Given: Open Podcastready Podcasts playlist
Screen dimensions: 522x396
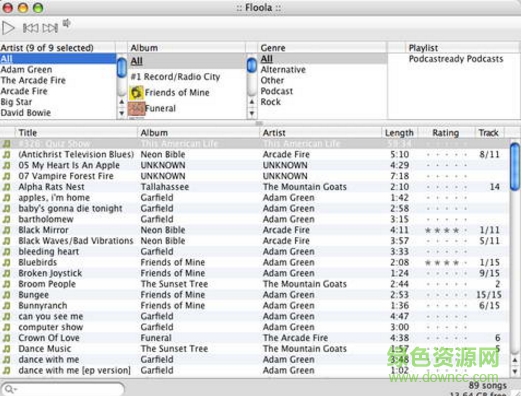Looking at the screenshot, I should [456, 59].
